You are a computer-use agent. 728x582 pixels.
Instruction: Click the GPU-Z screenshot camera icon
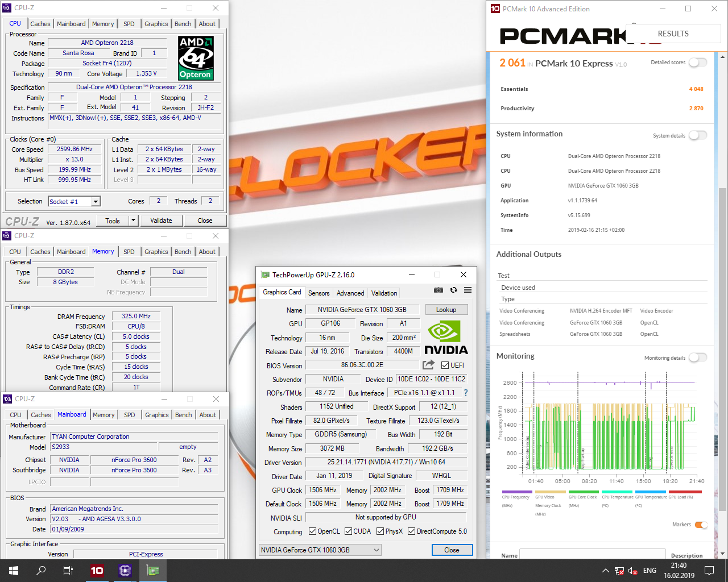coord(438,290)
